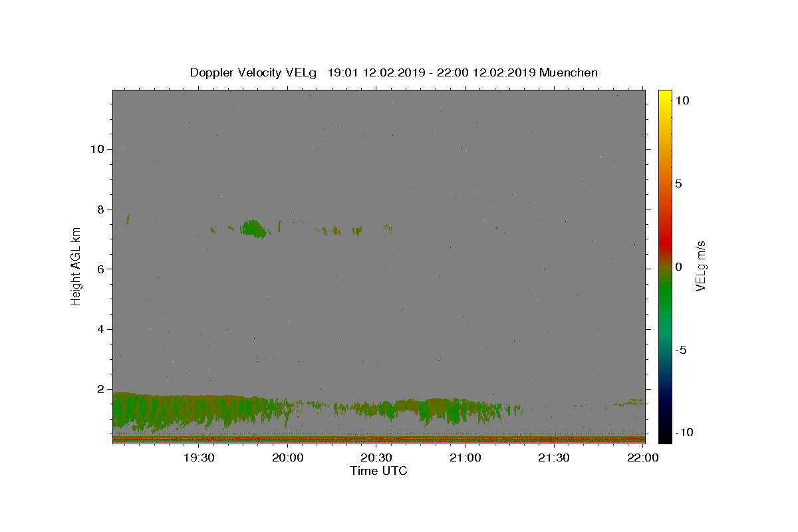The height and width of the screenshot is (532, 798).
Task: Click the height axis label '8'
Action: [x=102, y=209]
